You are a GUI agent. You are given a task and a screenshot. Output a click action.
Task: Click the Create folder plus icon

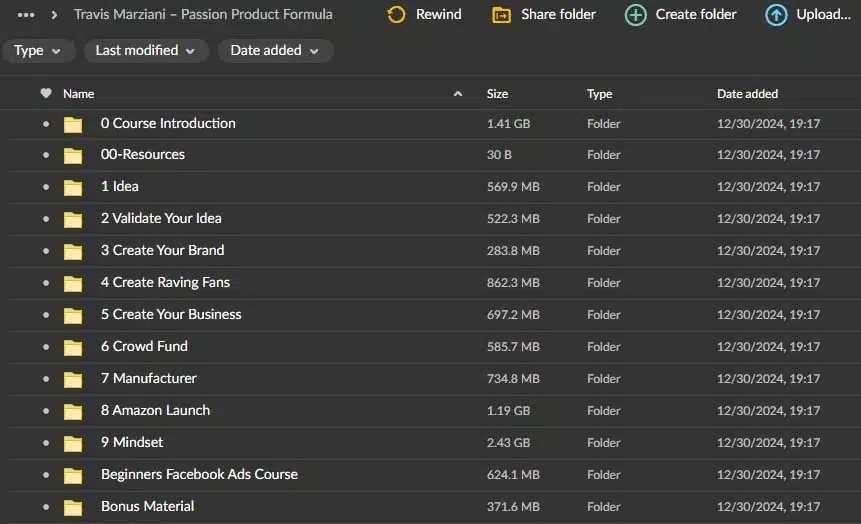(x=635, y=15)
